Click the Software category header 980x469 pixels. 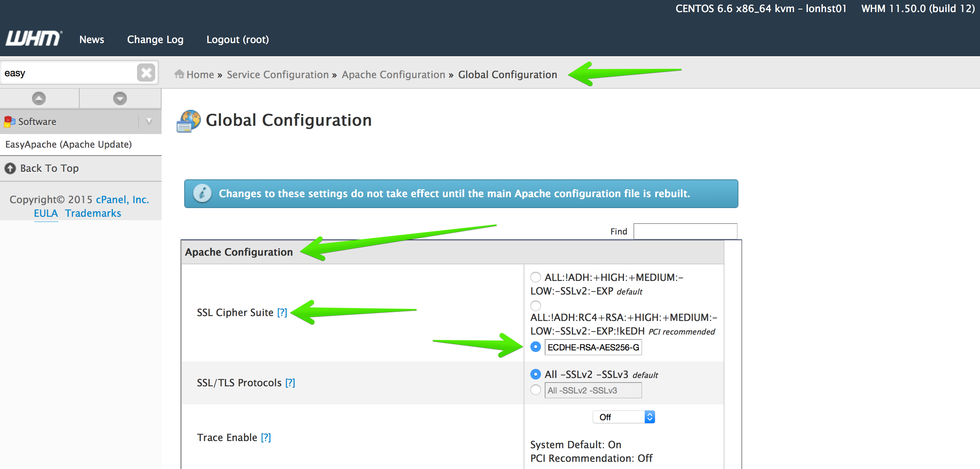click(81, 122)
